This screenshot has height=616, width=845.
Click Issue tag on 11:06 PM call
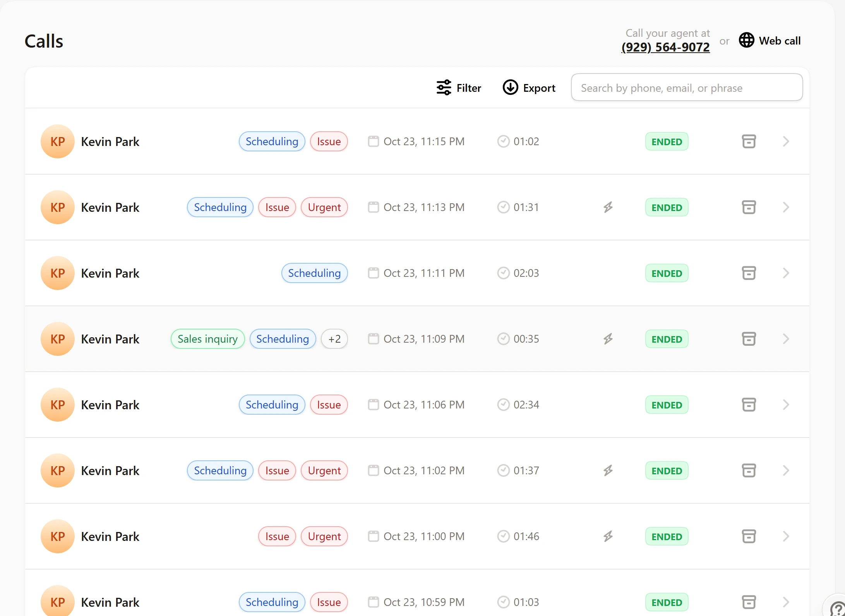pyautogui.click(x=329, y=405)
